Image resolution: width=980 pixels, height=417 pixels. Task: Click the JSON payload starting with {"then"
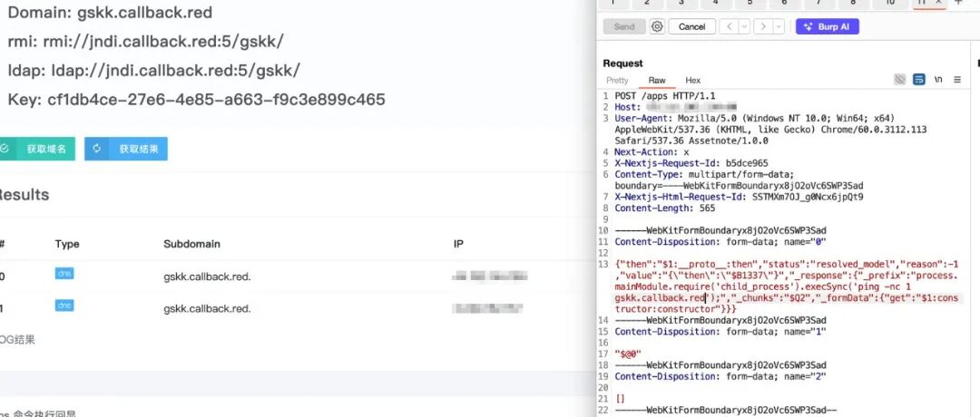click(x=787, y=286)
